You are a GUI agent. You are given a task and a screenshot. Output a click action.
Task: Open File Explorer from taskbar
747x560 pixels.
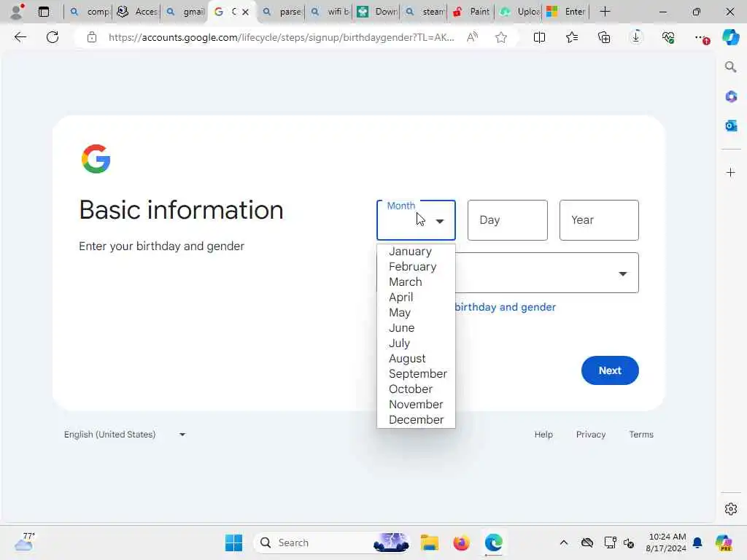pos(429,542)
